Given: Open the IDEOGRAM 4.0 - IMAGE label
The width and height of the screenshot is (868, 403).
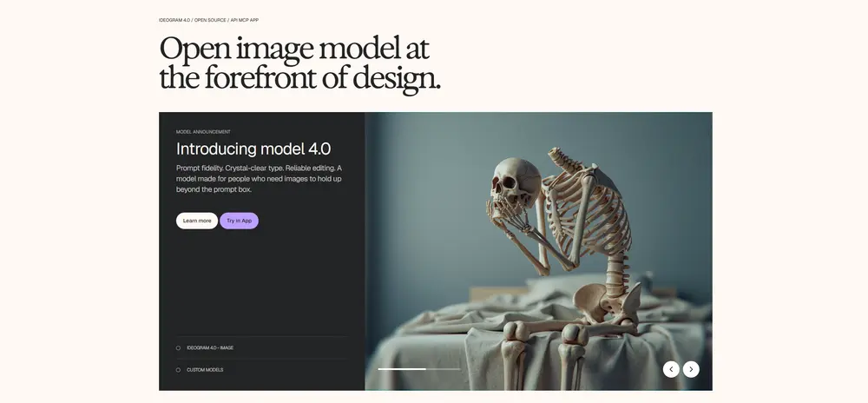Looking at the screenshot, I should [x=210, y=348].
